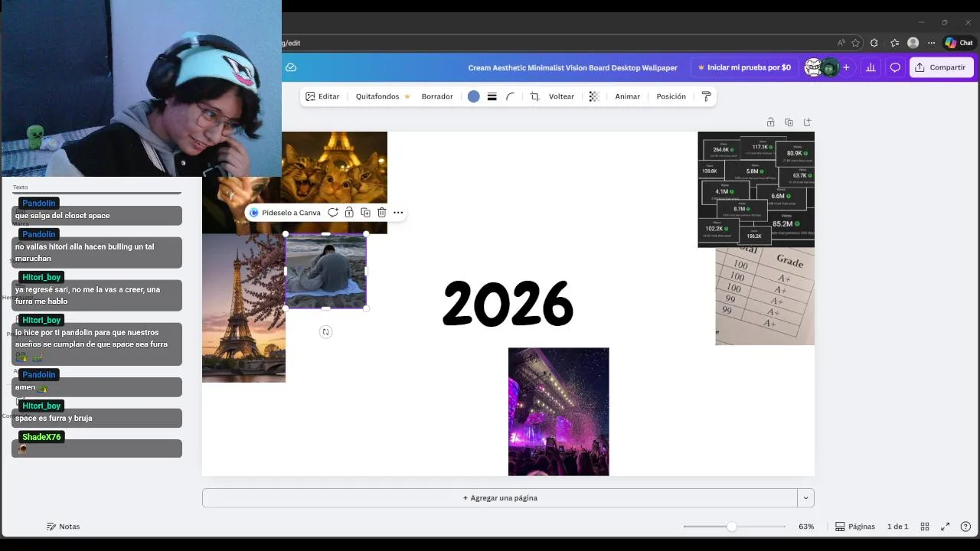Select the view statistics collage image
980x551 pixels.
[x=756, y=190]
